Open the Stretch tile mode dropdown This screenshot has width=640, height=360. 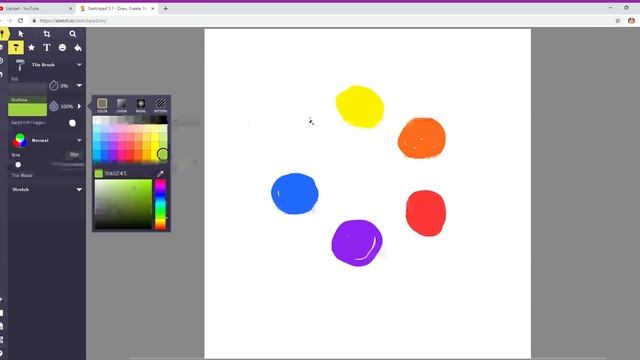click(79, 189)
